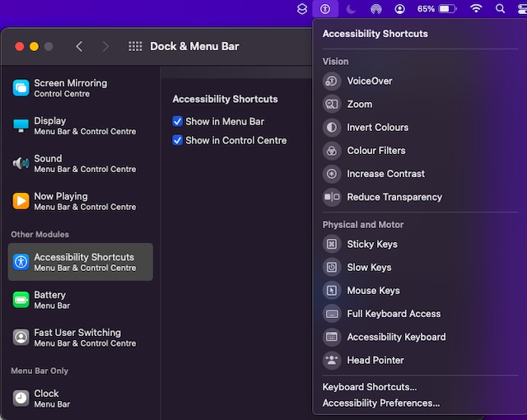The width and height of the screenshot is (527, 420).
Task: Click the 65% battery percentage
Action: coord(426,9)
